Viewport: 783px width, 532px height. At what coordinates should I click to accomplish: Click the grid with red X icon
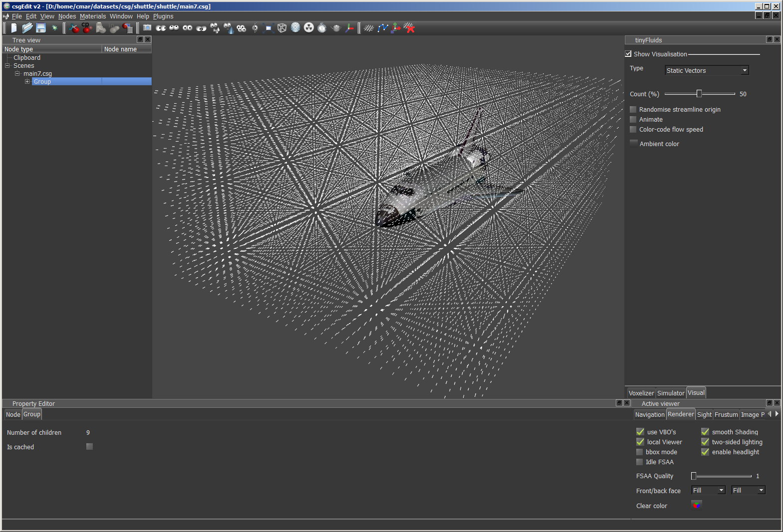[410, 28]
